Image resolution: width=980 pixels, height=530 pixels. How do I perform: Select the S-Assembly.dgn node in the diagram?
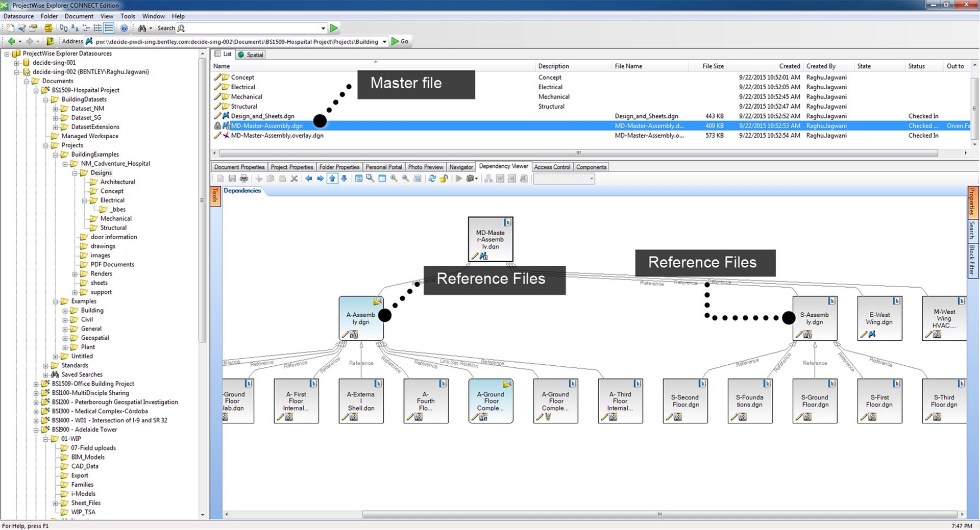pyautogui.click(x=815, y=319)
